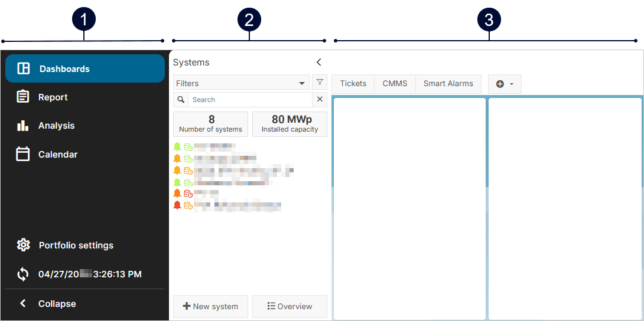The image size is (644, 321).
Task: Click the Installed capacity 80 MWp tile
Action: pyautogui.click(x=290, y=124)
